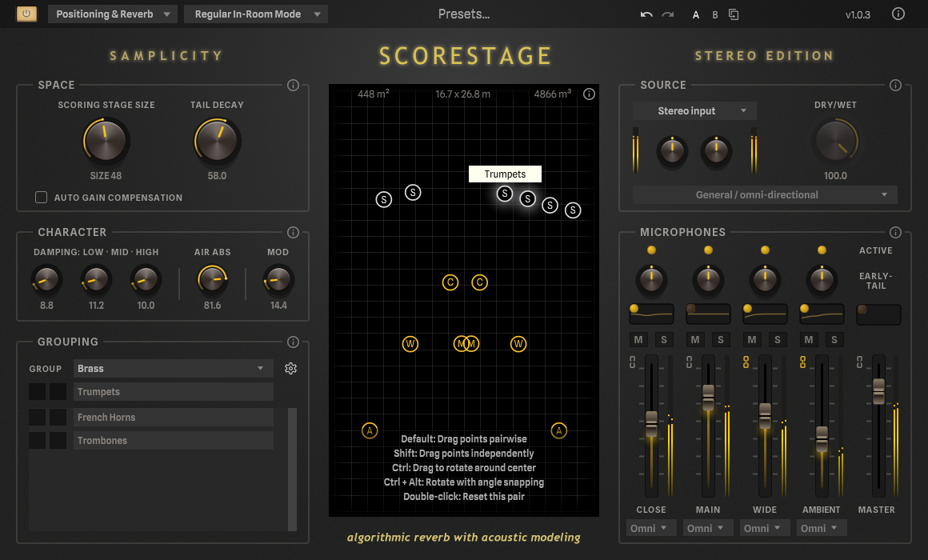Click the Tail Decay knob
The height and width of the screenshot is (560, 928).
tap(217, 141)
